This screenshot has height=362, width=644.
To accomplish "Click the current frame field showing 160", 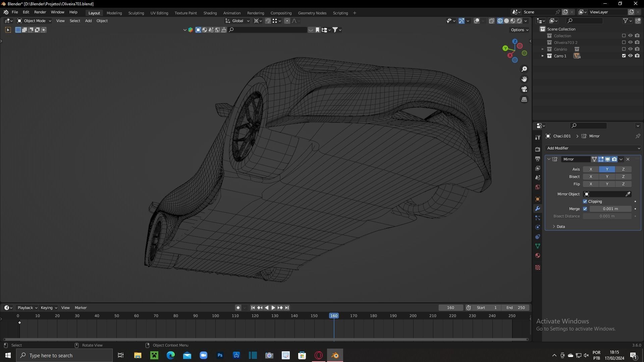I will [450, 308].
